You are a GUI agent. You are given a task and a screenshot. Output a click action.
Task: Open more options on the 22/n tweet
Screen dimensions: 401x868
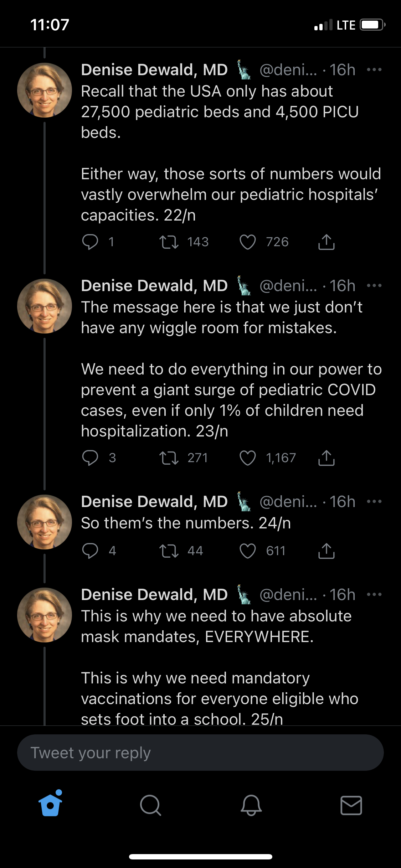click(374, 70)
